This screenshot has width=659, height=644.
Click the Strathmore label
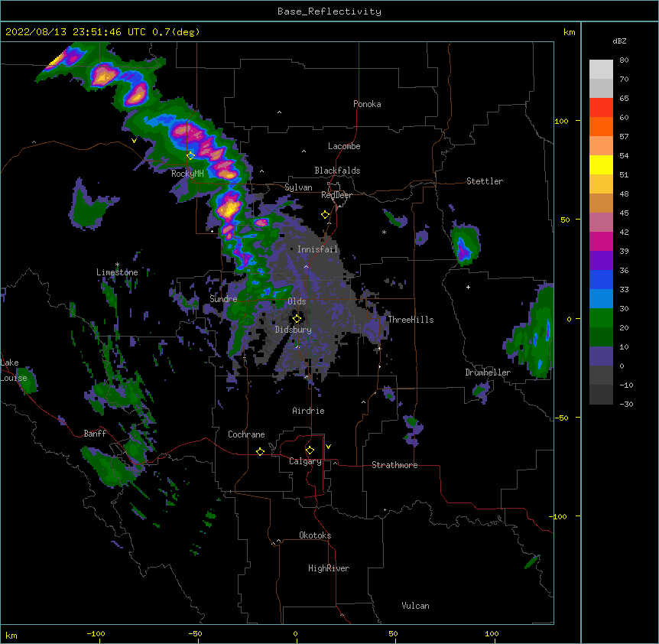[x=394, y=465]
